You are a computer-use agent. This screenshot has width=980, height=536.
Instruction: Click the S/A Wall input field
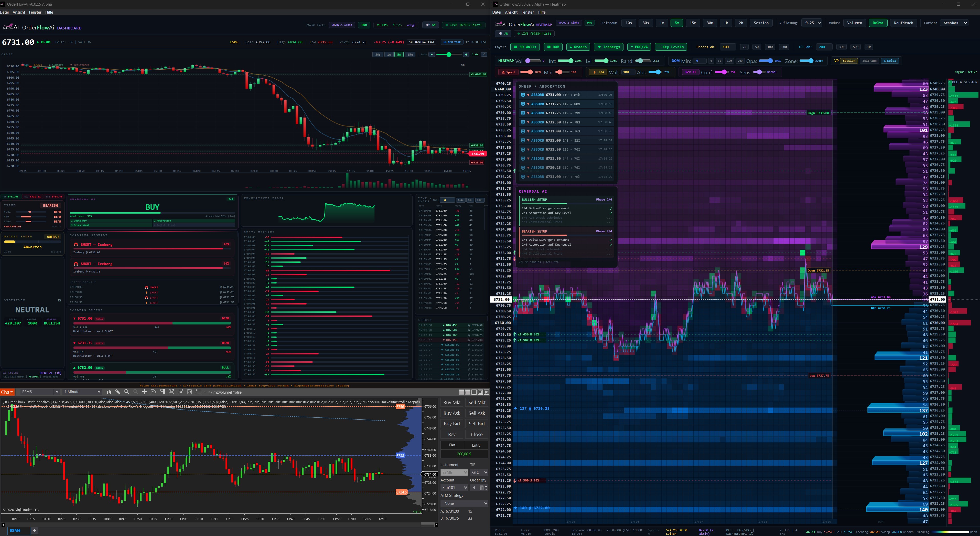628,72
